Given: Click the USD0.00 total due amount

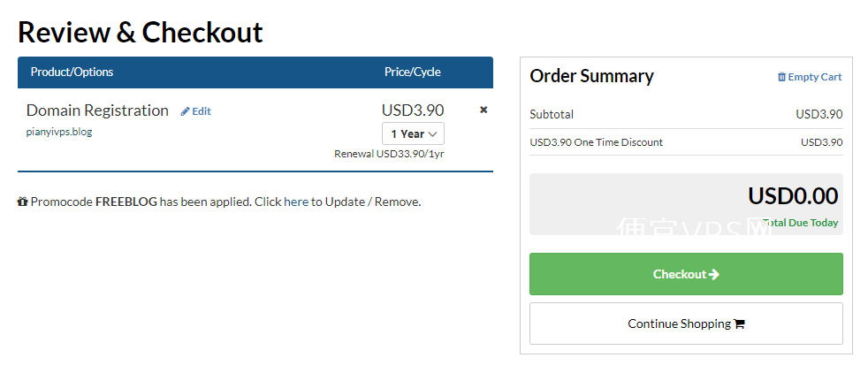Looking at the screenshot, I should click(x=793, y=196).
